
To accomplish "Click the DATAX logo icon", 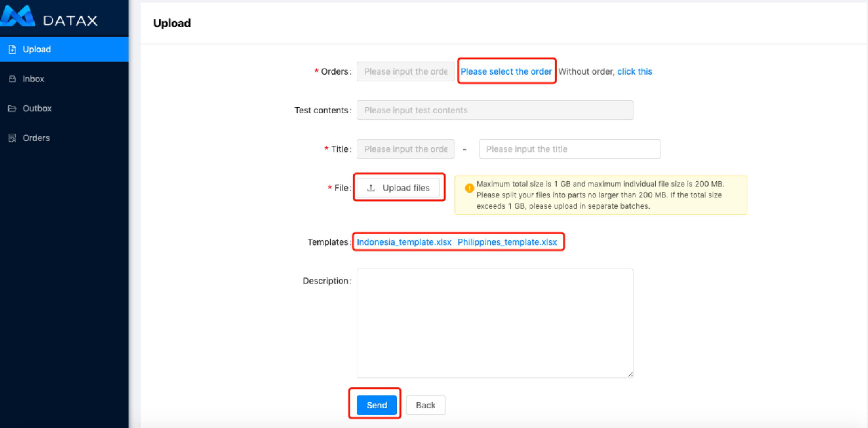I will click(x=18, y=16).
